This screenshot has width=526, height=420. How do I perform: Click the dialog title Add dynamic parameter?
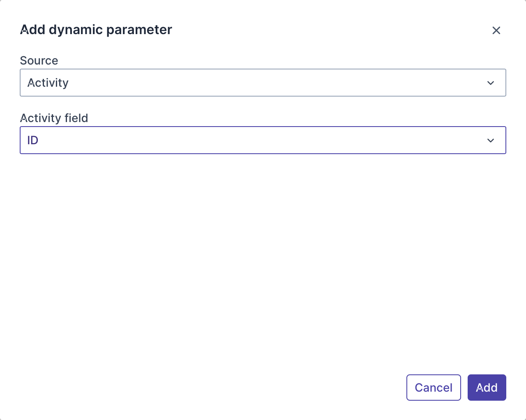click(96, 30)
